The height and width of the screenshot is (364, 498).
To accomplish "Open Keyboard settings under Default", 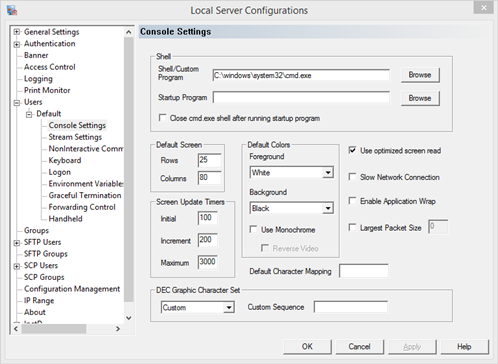I will [65, 160].
